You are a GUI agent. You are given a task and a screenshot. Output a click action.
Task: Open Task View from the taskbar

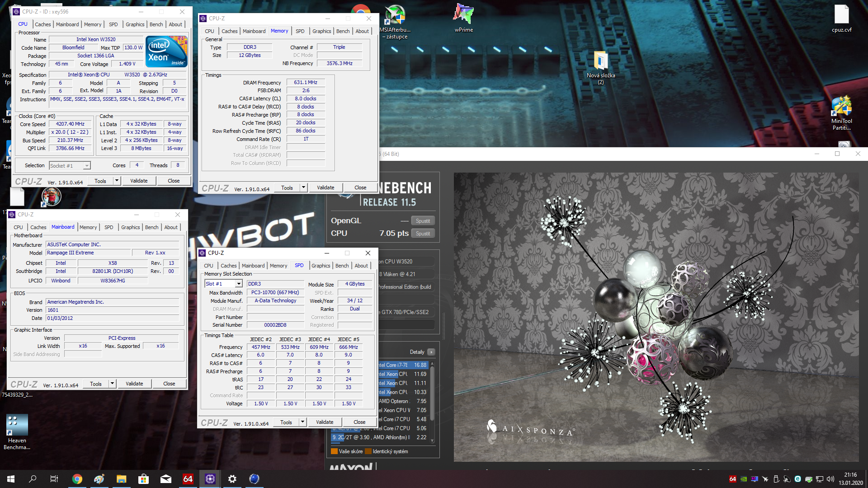pos(54,479)
